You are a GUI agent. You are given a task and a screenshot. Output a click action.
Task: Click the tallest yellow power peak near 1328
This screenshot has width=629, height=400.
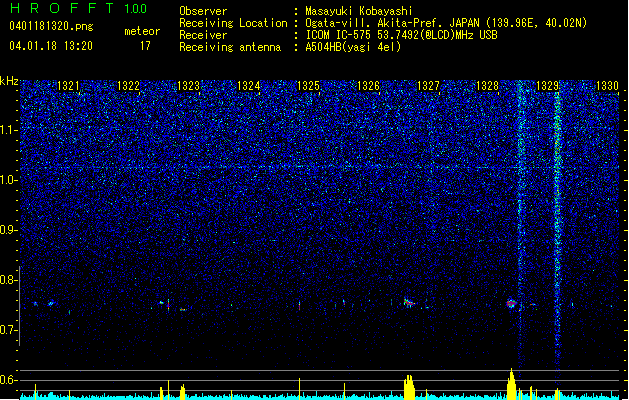[x=511, y=384]
